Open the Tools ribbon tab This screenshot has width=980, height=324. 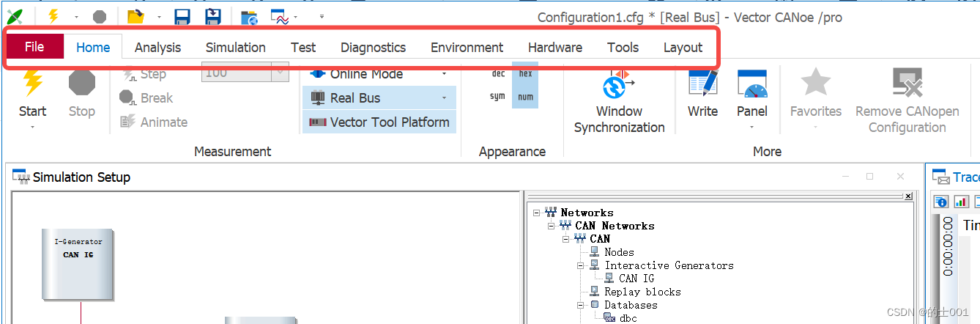point(623,47)
